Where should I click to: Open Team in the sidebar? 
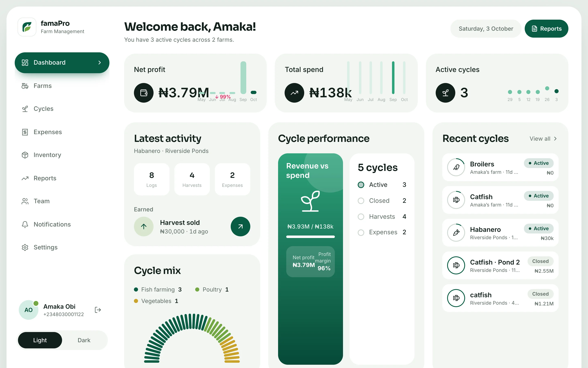click(x=62, y=201)
